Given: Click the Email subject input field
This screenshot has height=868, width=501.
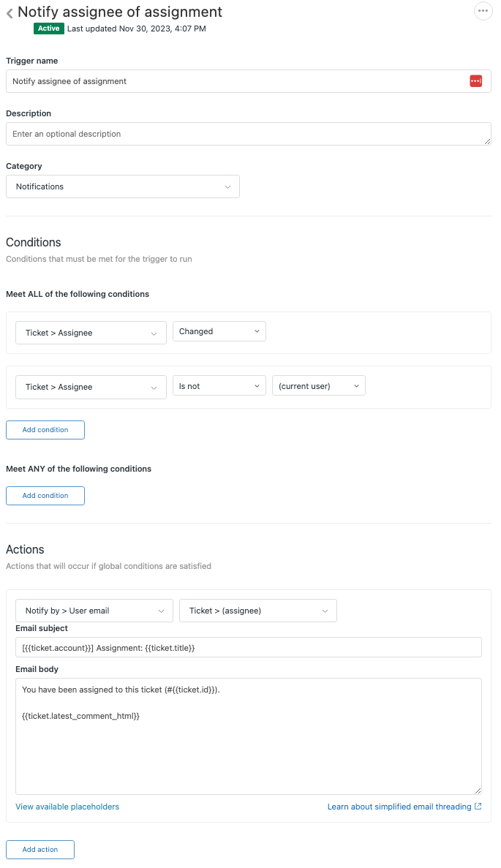Looking at the screenshot, I should [x=249, y=647].
